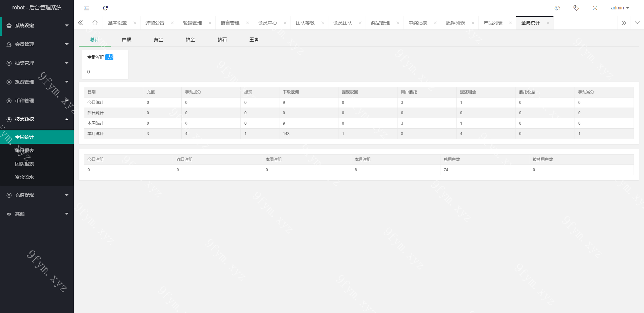Close the 基本设置 tab

pos(135,23)
